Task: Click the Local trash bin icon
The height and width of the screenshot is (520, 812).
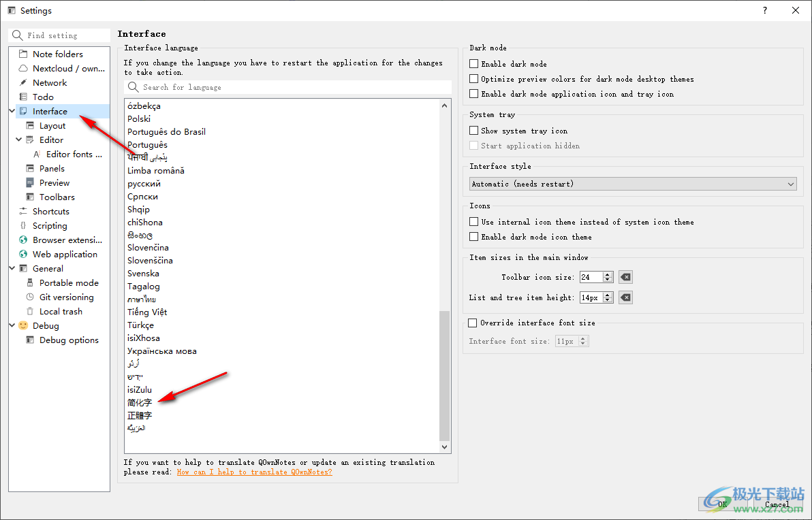Action: (30, 311)
